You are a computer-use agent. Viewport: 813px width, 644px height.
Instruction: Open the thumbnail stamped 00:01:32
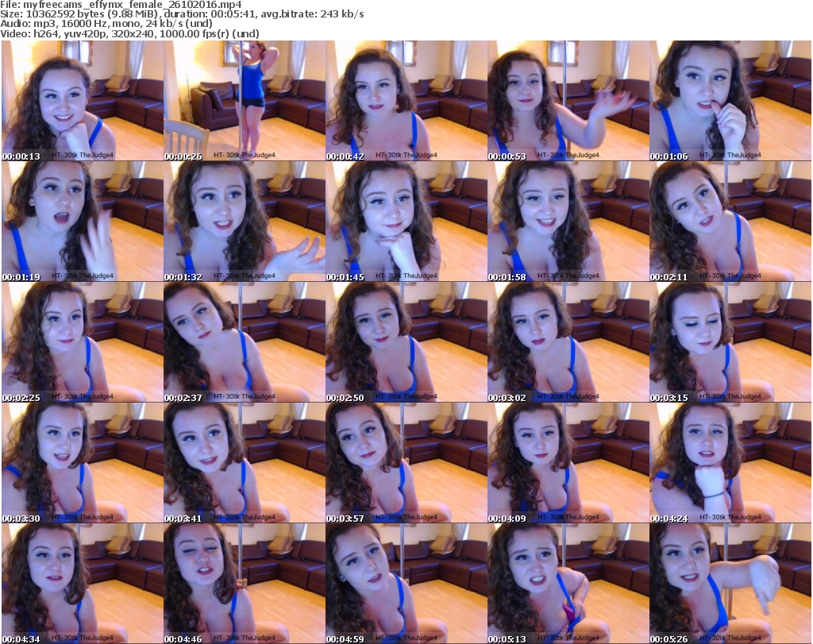pyautogui.click(x=245, y=222)
